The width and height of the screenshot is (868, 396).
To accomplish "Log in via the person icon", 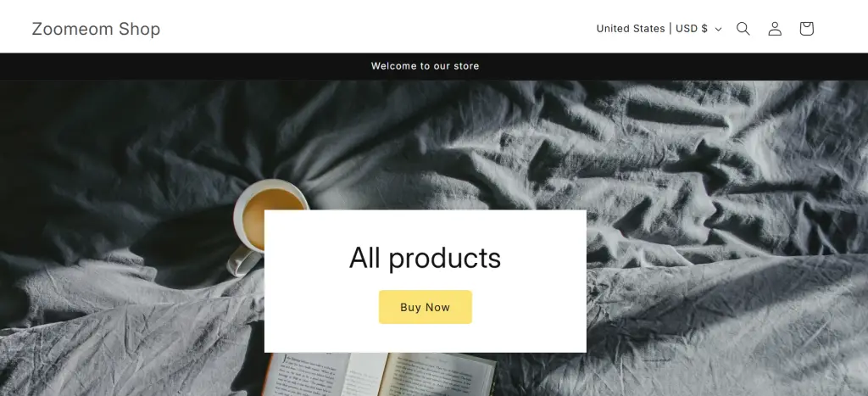I will click(775, 29).
